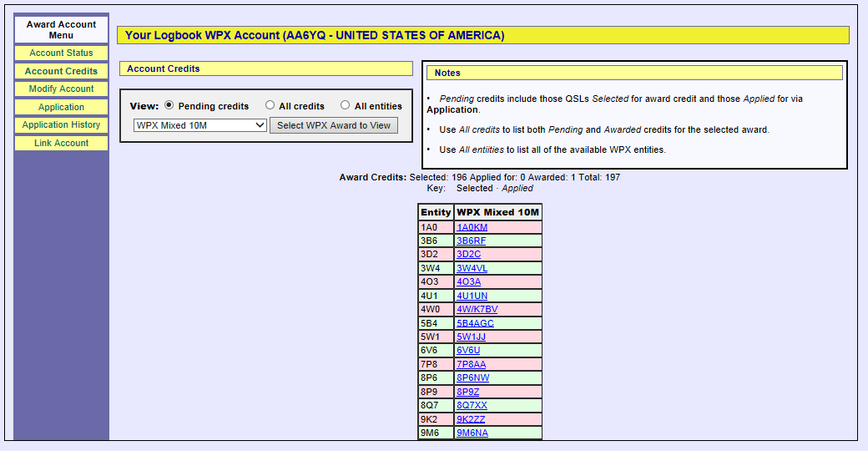The image size is (868, 451).
Task: Click the 4U1UN entry link
Action: (472, 296)
